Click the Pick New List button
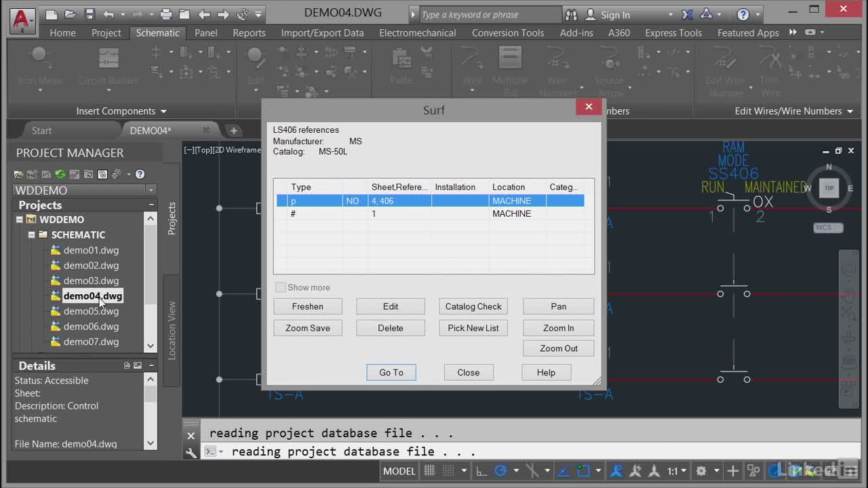This screenshot has height=488, width=868. pyautogui.click(x=473, y=328)
